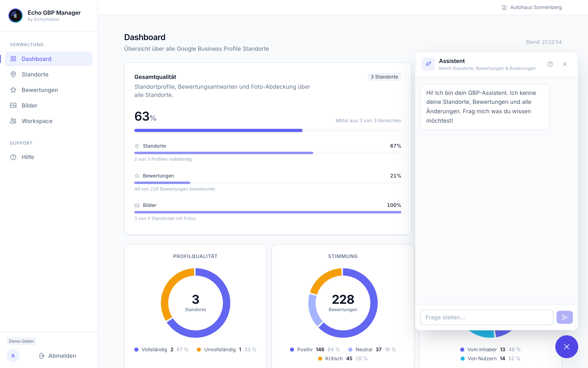
Task: Click the Bewertungen star sidebar icon
Action: 13,90
